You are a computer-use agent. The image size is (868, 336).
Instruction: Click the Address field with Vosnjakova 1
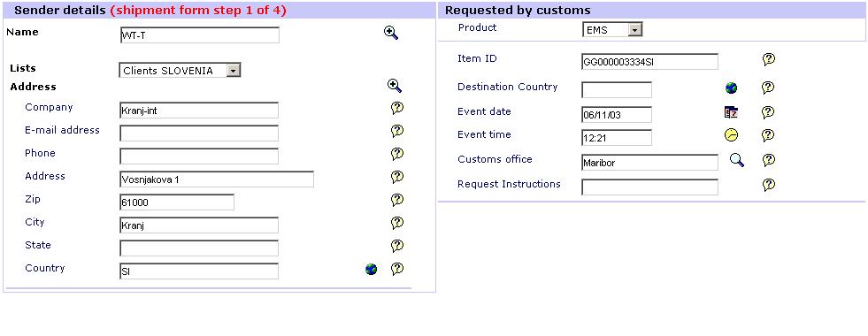(217, 179)
